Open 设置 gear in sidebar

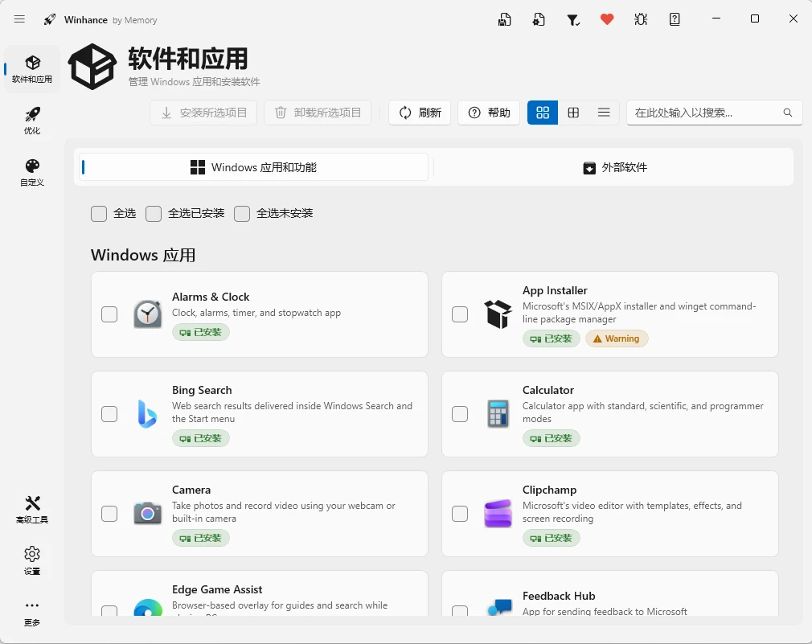click(x=32, y=560)
